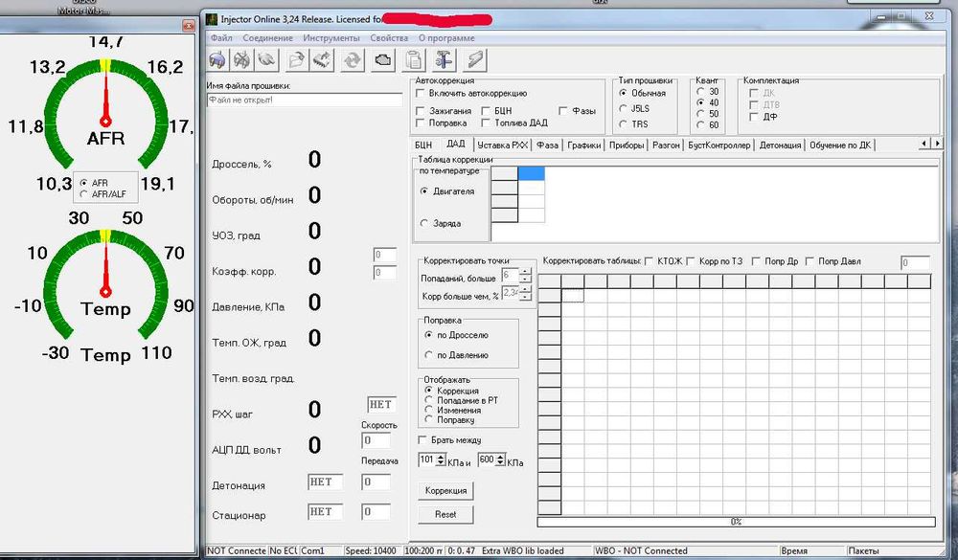Select quant value 50
Screen dimensions: 958x560
pyautogui.click(x=700, y=114)
